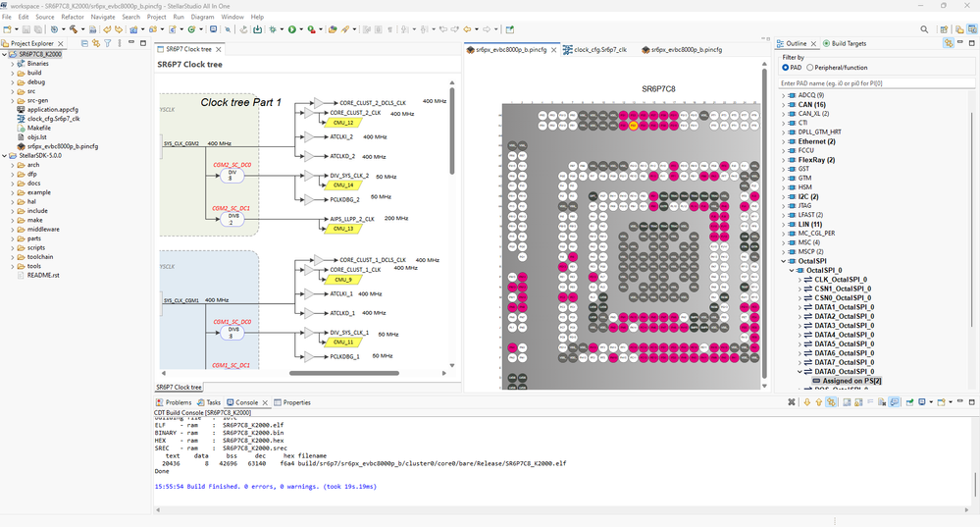
Task: Open clock_cfg.Sr6p7_clk file in Project Explorer
Action: (53, 119)
